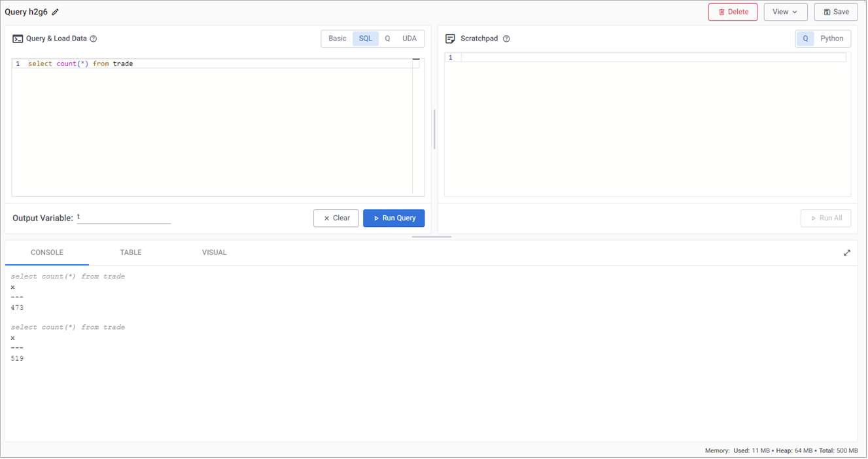Clear the query with Clear button
The image size is (868, 459).
click(x=336, y=218)
